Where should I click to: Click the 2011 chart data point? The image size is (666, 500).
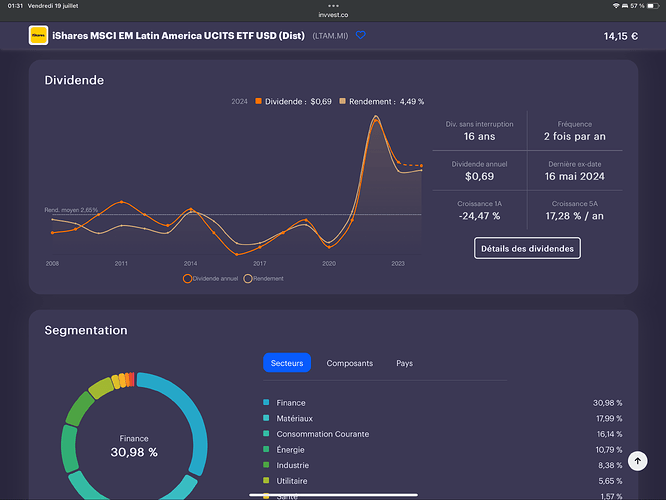tap(121, 202)
